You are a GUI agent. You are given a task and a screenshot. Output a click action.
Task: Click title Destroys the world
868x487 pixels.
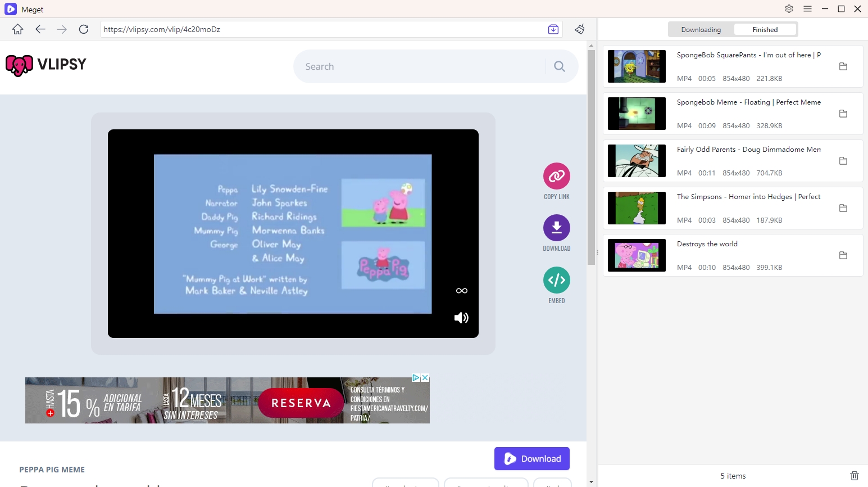click(x=707, y=244)
